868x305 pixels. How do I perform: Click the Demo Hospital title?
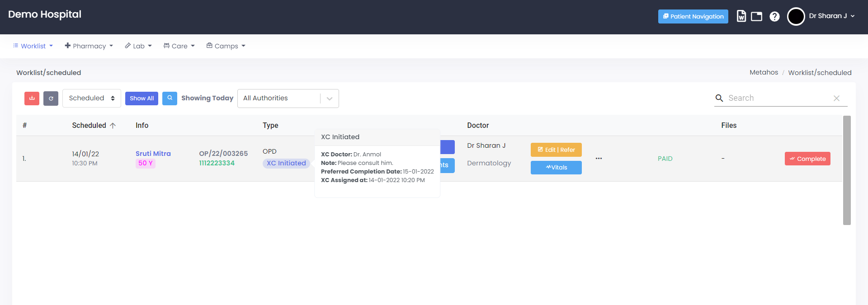[x=45, y=14]
